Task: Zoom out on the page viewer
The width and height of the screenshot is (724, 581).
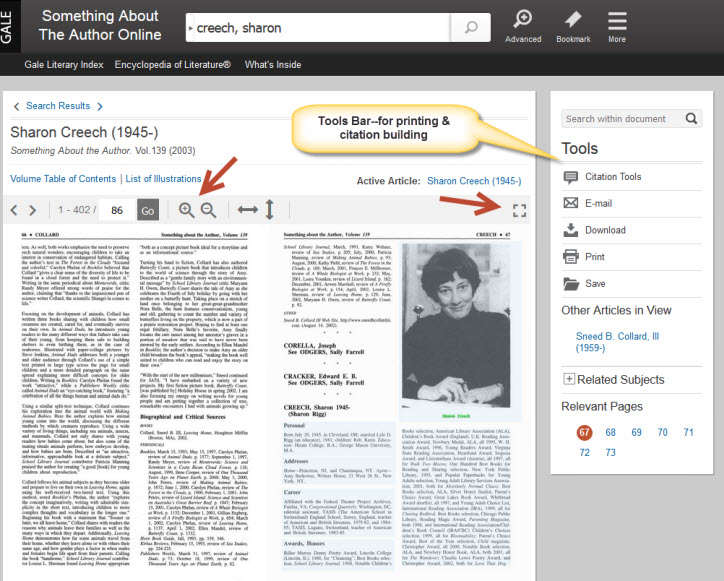Action: [x=209, y=210]
